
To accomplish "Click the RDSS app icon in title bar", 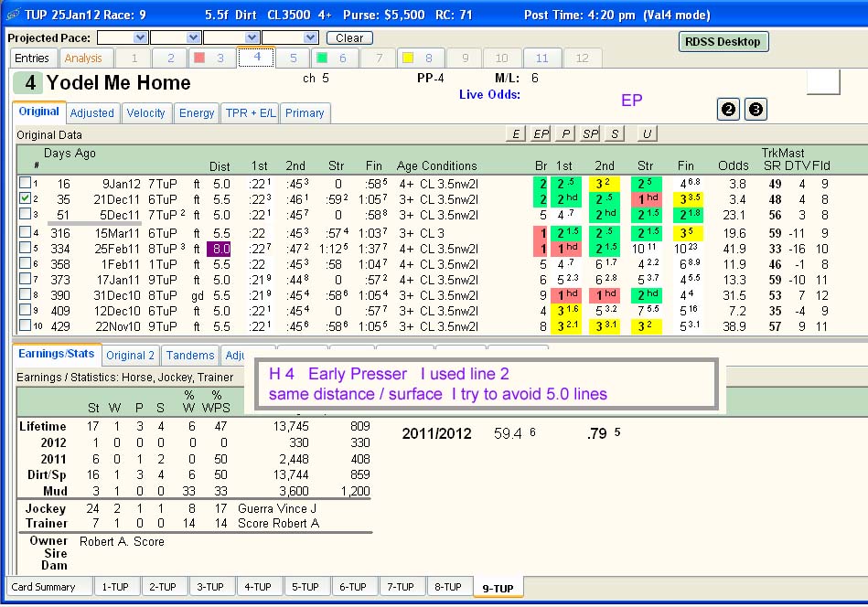I will click(13, 15).
